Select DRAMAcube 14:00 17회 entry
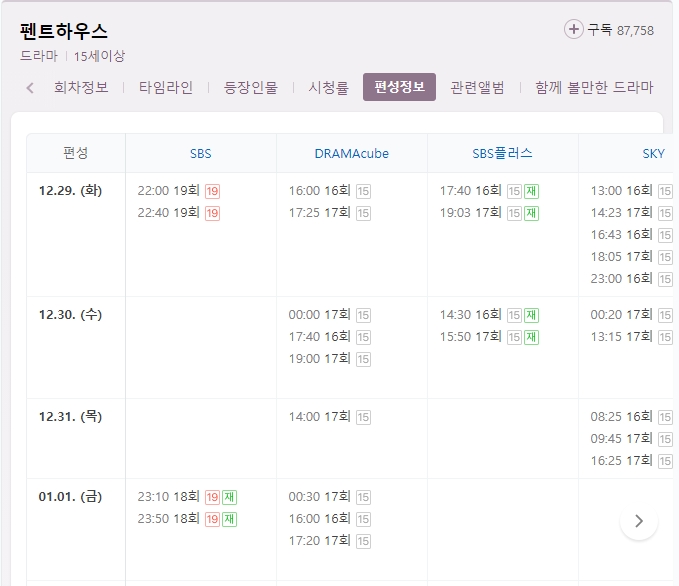The image size is (679, 586). (x=320, y=417)
